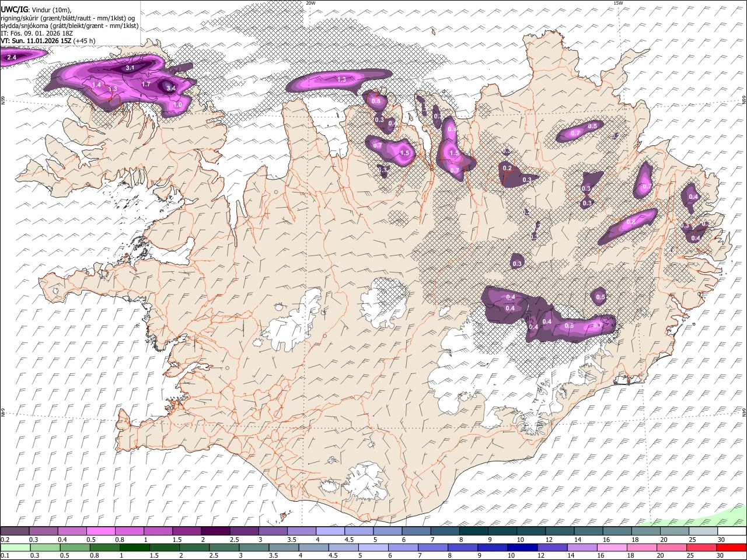This screenshot has width=747, height=560.
Task: Pick the 0.1 palest green swatch in the rain legend
Action: 15,547
